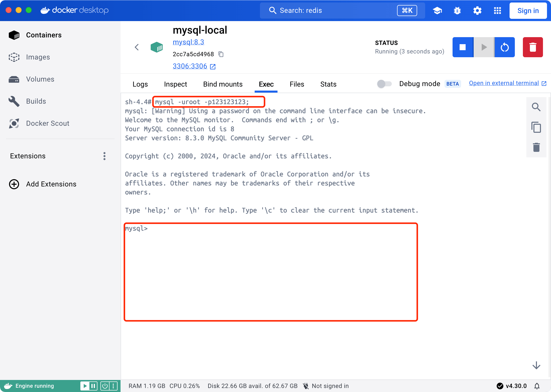Viewport: 551px width, 392px height.
Task: Clear the terminal with trash icon
Action: coord(536,147)
